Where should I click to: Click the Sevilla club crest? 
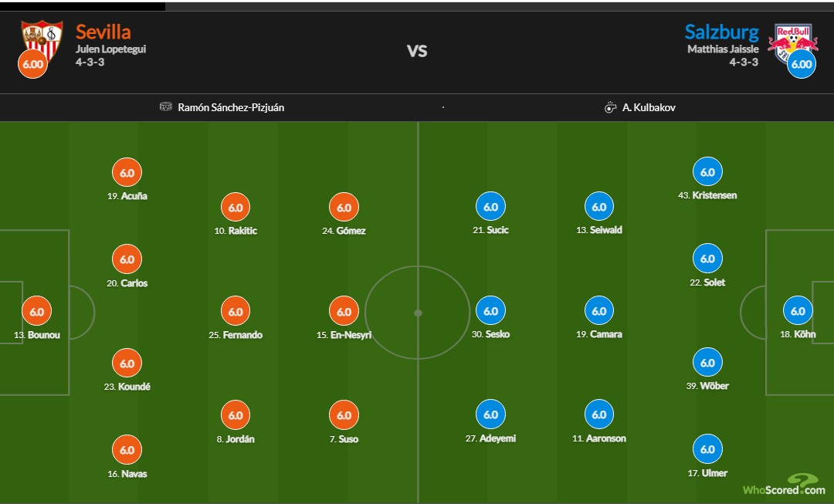pyautogui.click(x=42, y=39)
